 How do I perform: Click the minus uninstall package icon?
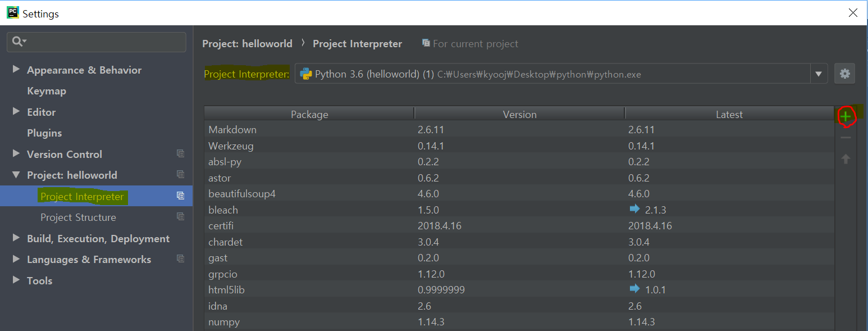pos(846,138)
